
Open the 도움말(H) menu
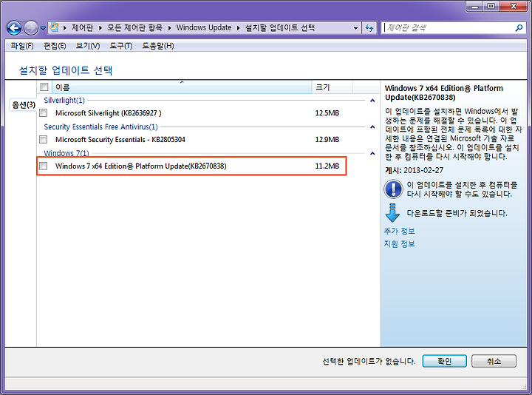pyautogui.click(x=158, y=46)
